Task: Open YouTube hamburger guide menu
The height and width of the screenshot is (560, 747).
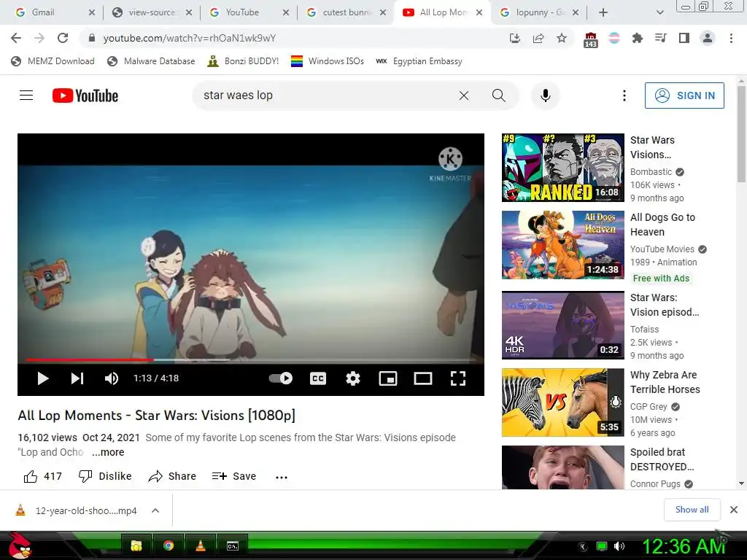Action: [26, 96]
